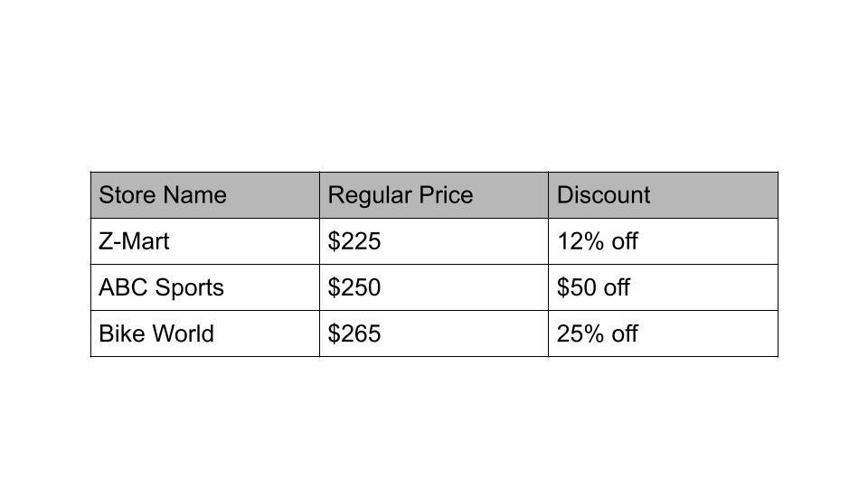Click the Regular Price header cell

click(434, 195)
